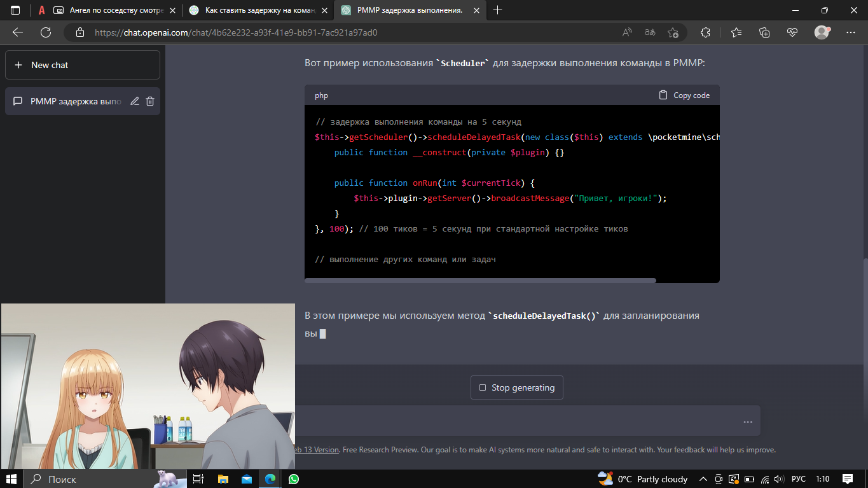This screenshot has height=488, width=868.
Task: Click the Read aloud icon in address bar
Action: click(627, 32)
